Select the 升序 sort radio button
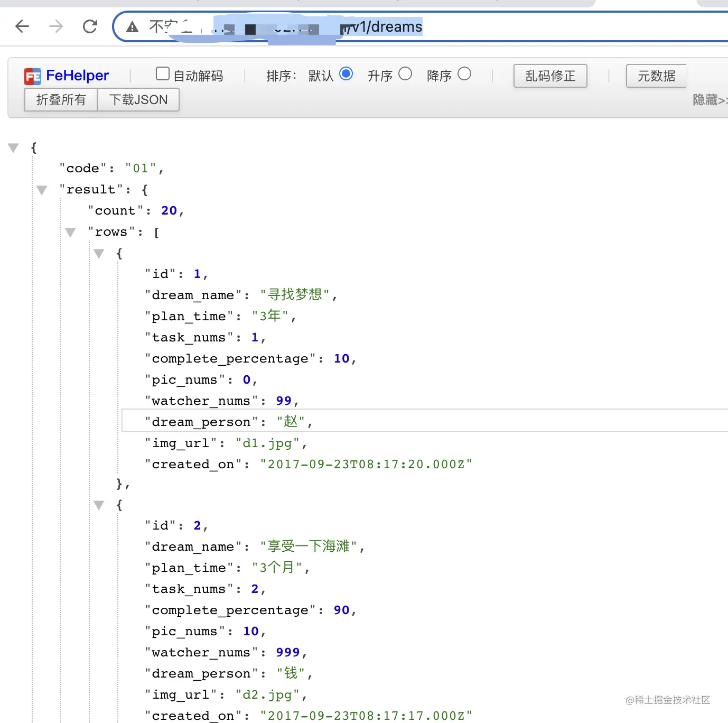The image size is (728, 723). (x=405, y=73)
